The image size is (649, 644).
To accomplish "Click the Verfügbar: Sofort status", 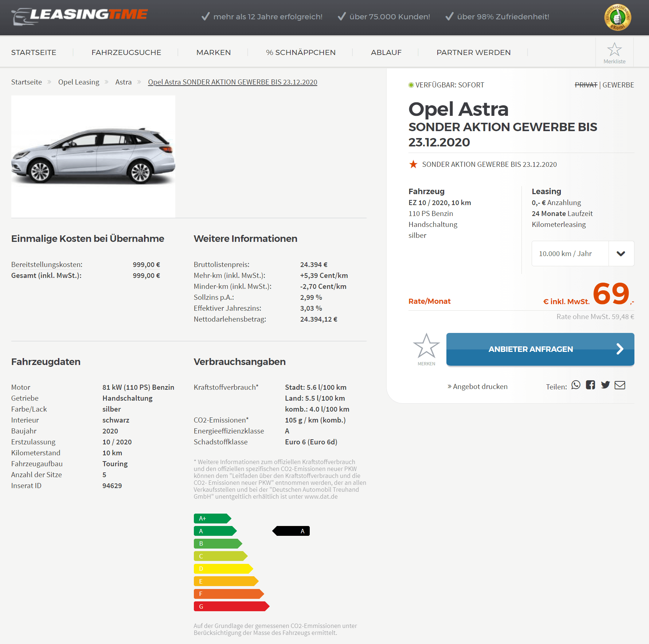I will pyautogui.click(x=446, y=85).
